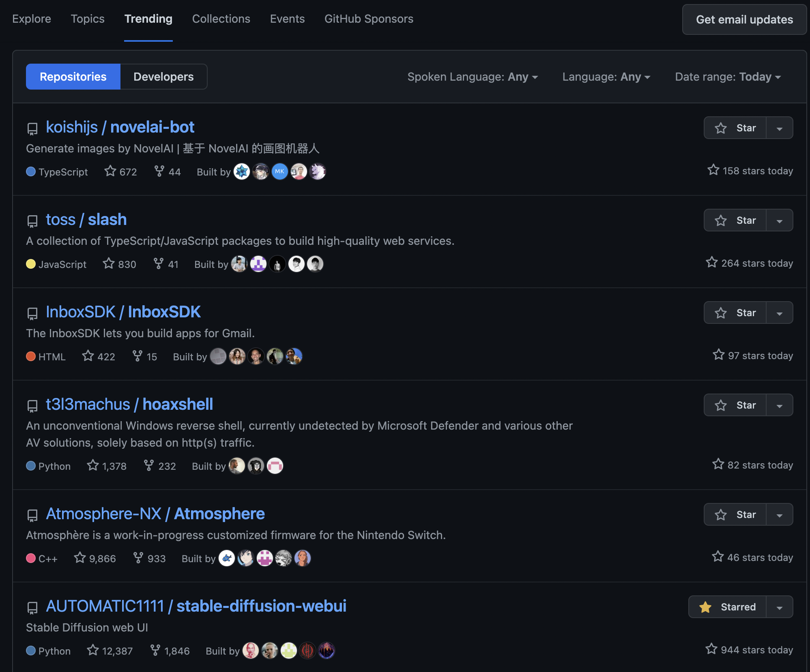Click first contributor avatar on toss slash

(239, 264)
